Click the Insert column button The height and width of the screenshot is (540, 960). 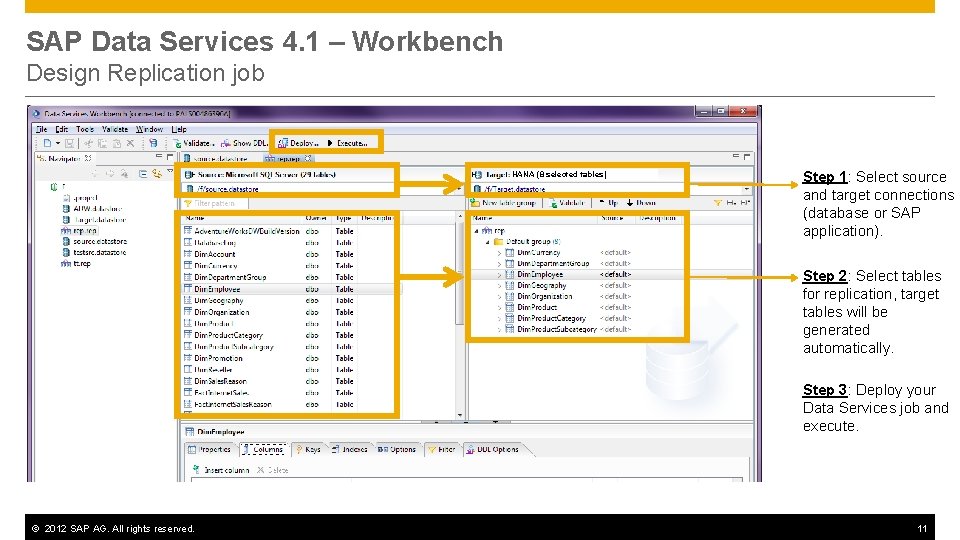click(221, 470)
